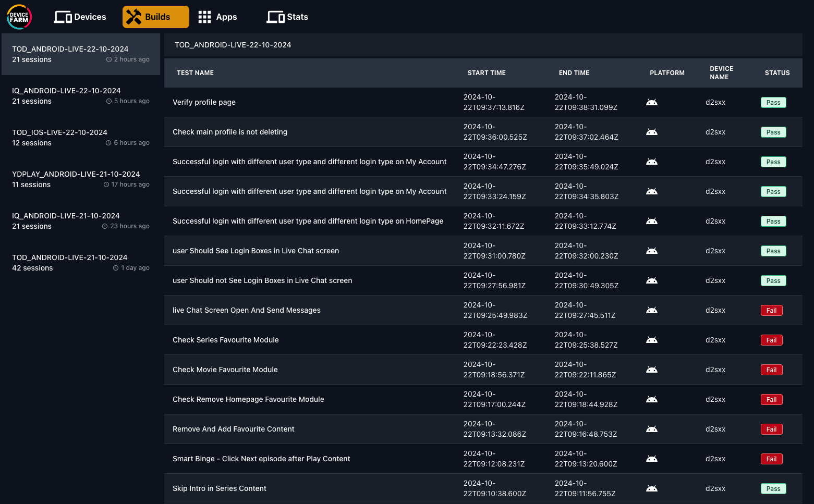Switch to the Stats tab

click(x=287, y=17)
